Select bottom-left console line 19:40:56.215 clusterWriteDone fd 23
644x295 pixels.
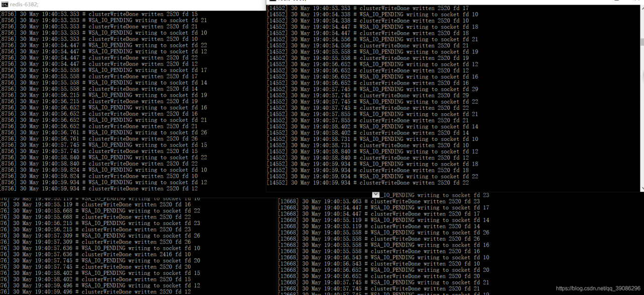[96, 229]
